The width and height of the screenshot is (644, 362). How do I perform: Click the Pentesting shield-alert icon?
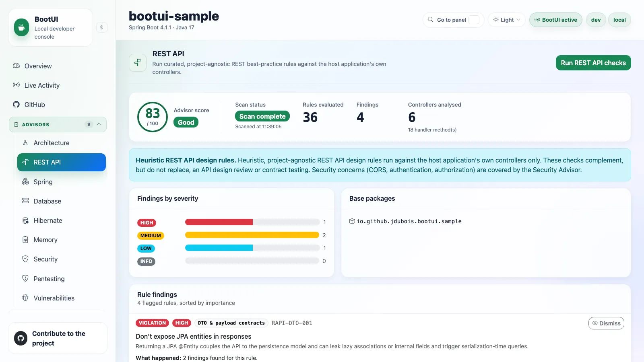click(25, 278)
